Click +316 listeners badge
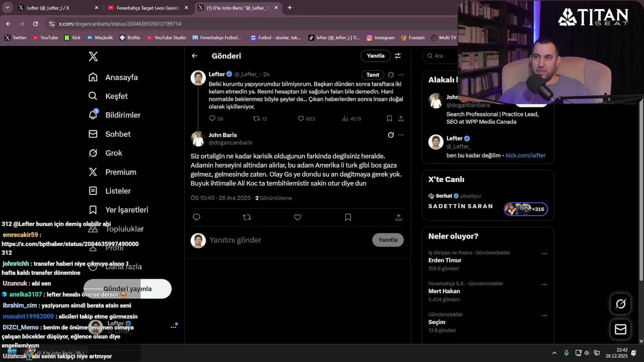This screenshot has height=362, width=644. click(x=526, y=209)
